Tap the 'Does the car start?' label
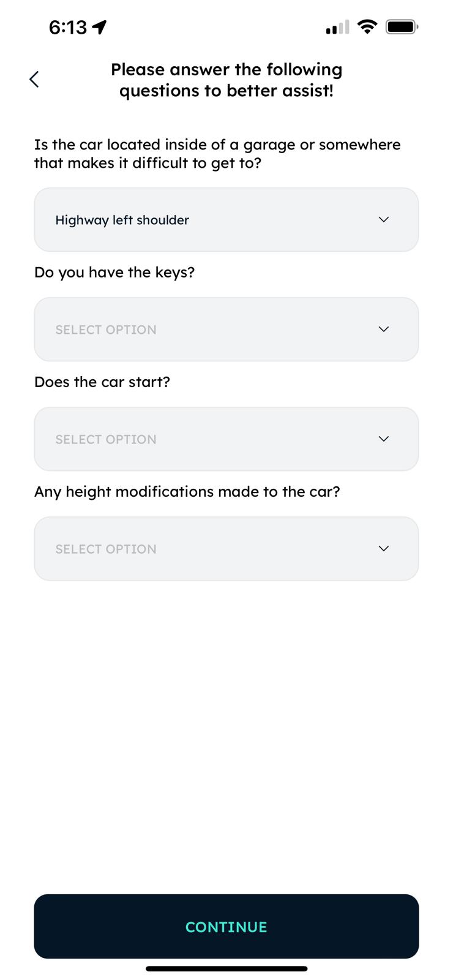The height and width of the screenshot is (980, 453). pos(102,382)
